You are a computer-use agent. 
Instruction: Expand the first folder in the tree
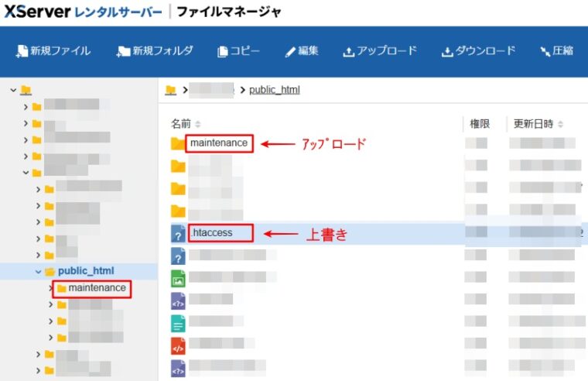[26, 107]
